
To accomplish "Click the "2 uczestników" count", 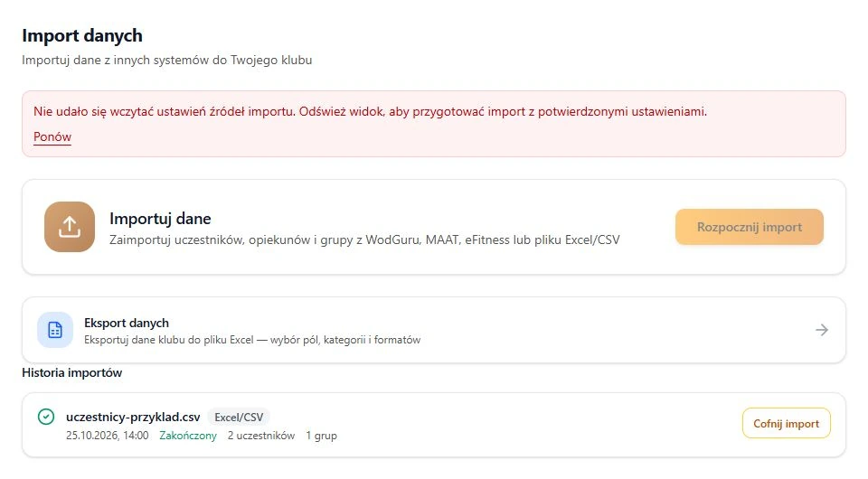I will click(x=260, y=436).
